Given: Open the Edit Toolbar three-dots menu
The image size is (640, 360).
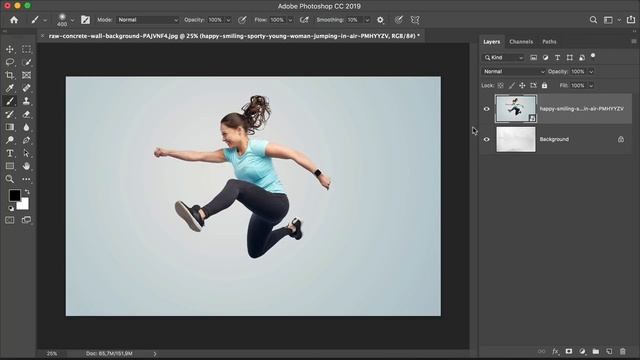Looking at the screenshot, I should click(x=26, y=179).
